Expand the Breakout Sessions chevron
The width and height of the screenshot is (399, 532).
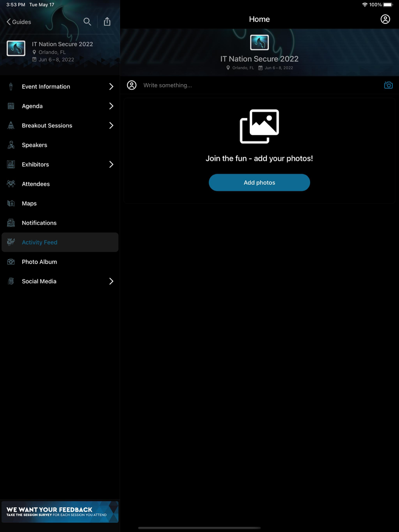(x=111, y=126)
